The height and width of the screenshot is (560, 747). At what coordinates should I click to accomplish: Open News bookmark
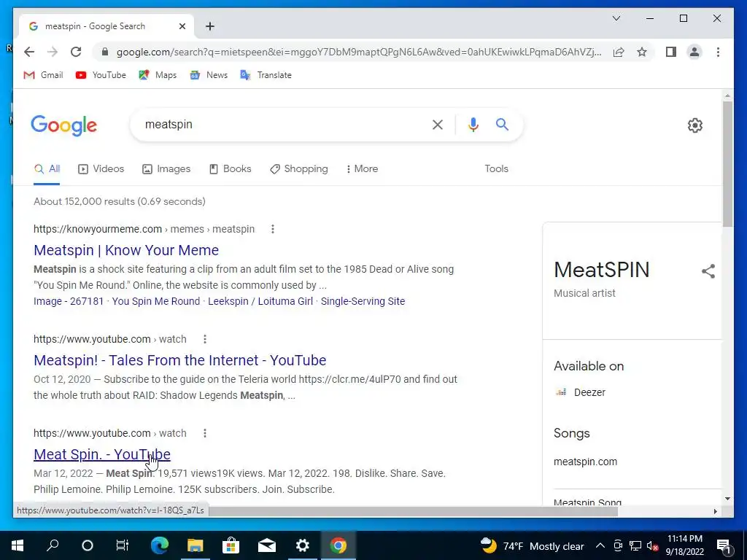209,75
